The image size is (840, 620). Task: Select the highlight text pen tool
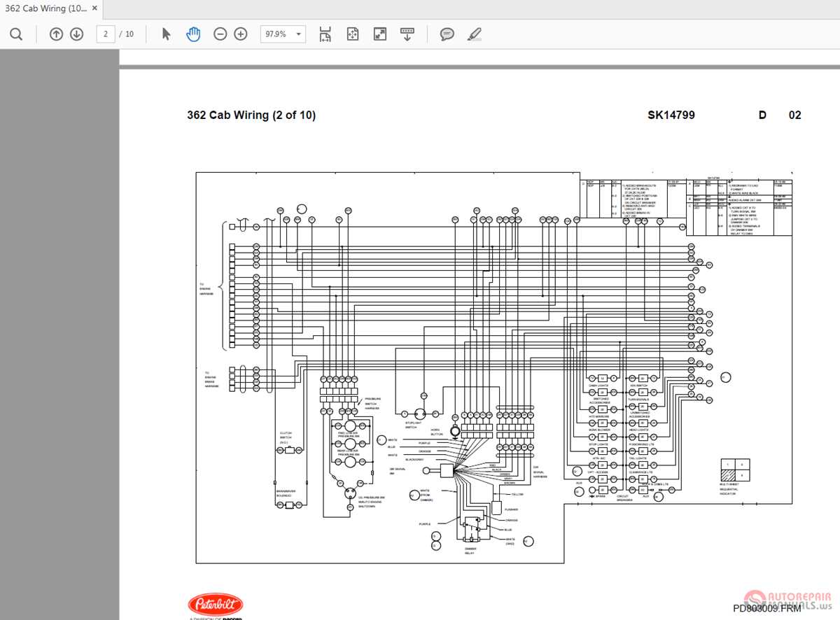pyautogui.click(x=475, y=34)
